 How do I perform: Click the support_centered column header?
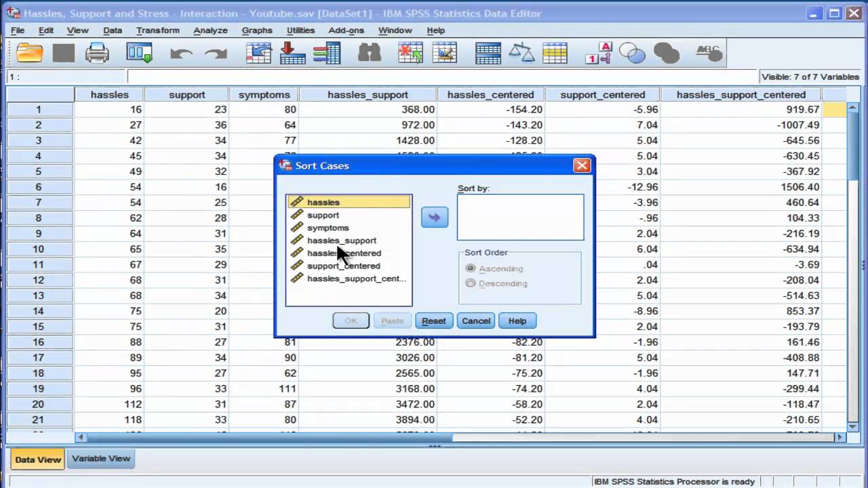603,95
